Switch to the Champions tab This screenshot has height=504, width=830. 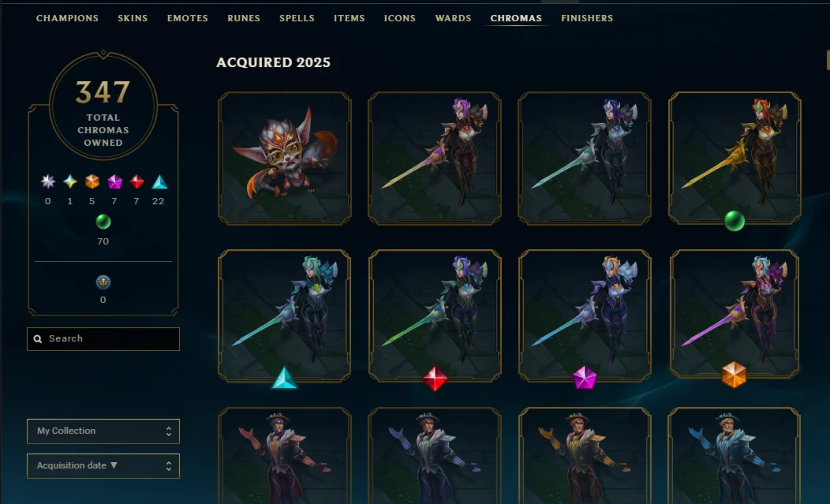tap(67, 18)
